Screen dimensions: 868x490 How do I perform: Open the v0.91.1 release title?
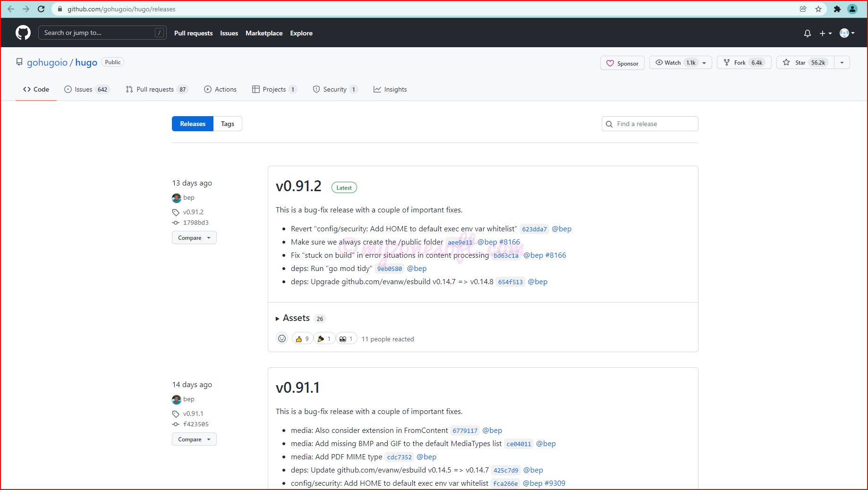(298, 388)
